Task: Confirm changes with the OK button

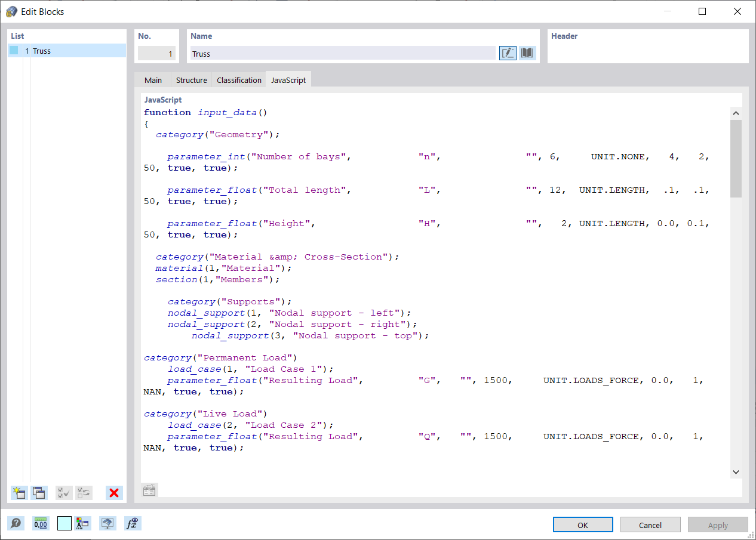Action: pos(582,524)
